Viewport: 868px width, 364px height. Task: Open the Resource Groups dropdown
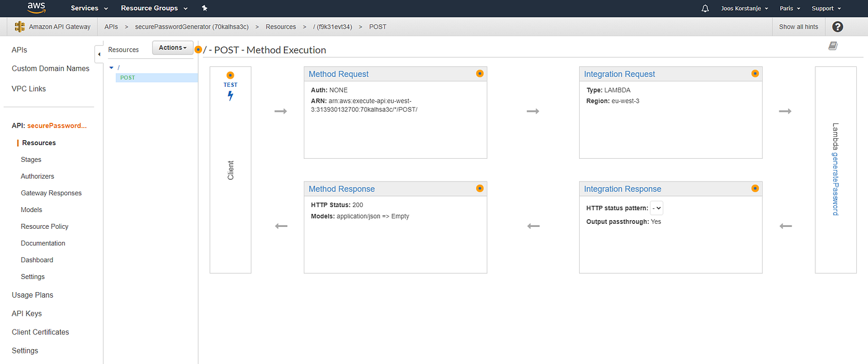(x=154, y=9)
